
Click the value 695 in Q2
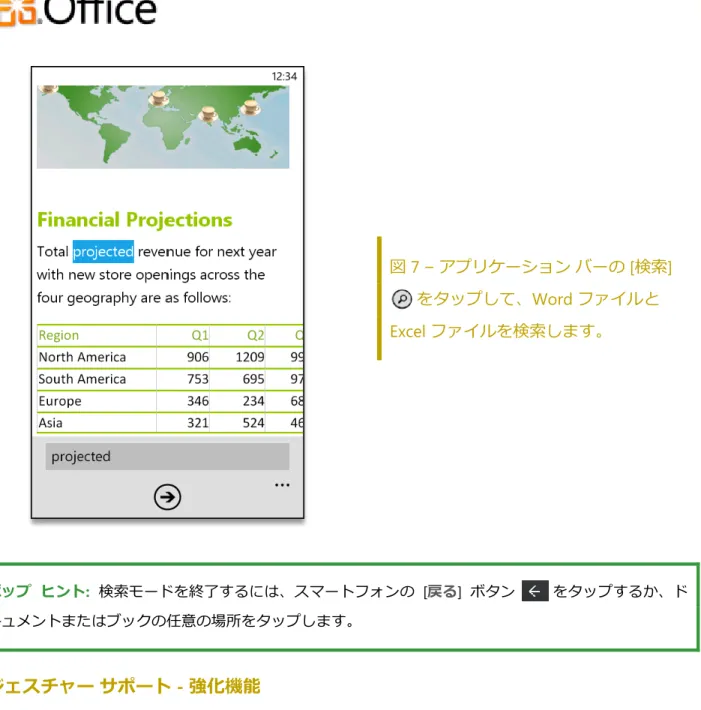(253, 379)
